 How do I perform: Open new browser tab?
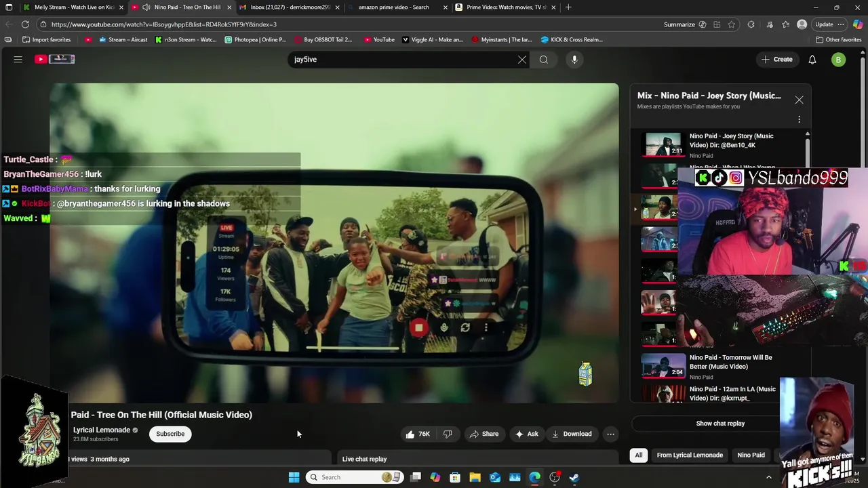568,7
